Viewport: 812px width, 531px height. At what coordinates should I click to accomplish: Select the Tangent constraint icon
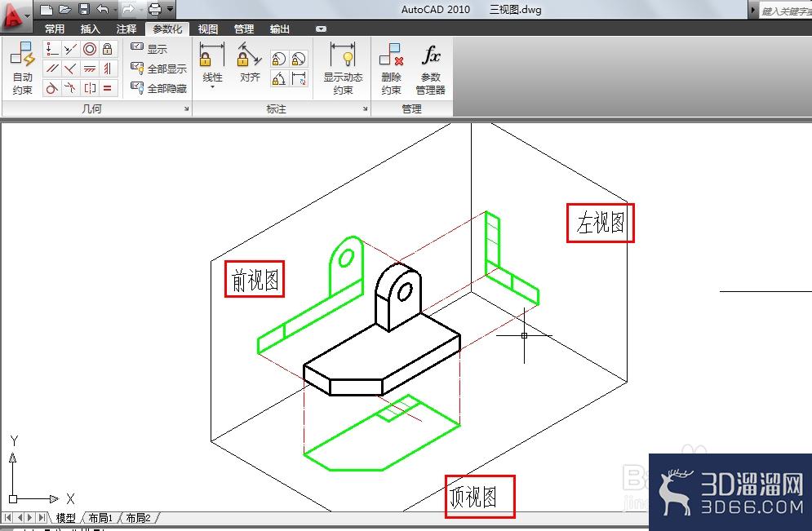pyautogui.click(x=51, y=88)
